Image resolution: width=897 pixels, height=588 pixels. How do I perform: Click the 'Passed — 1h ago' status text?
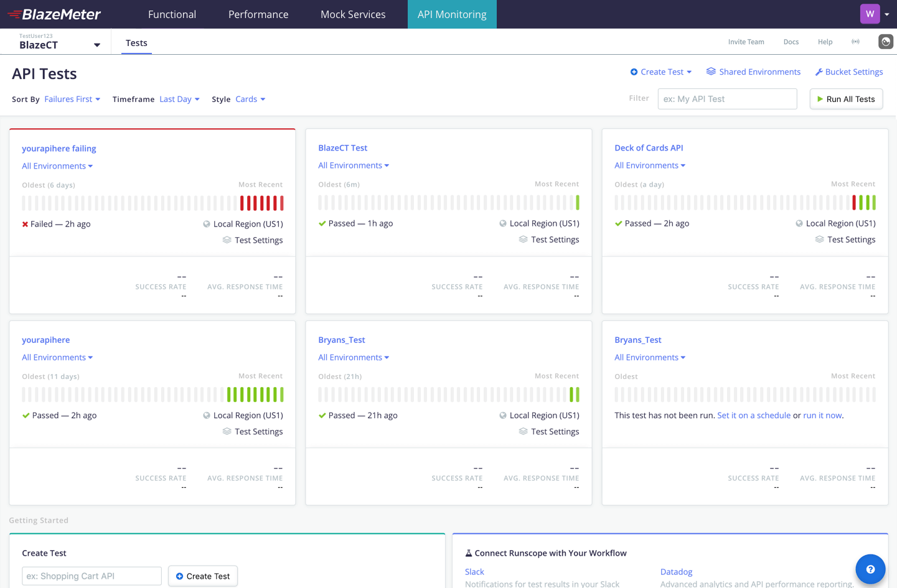tap(361, 223)
